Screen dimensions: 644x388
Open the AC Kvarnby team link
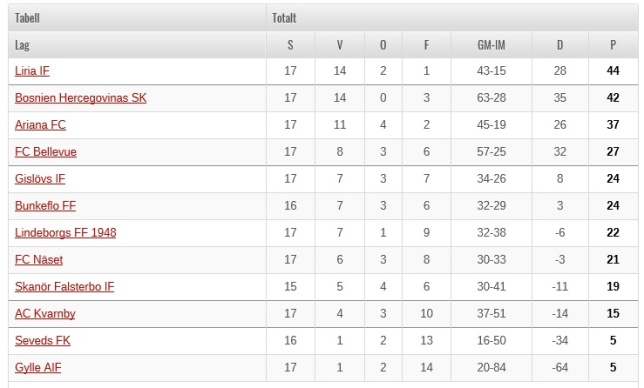click(45, 314)
